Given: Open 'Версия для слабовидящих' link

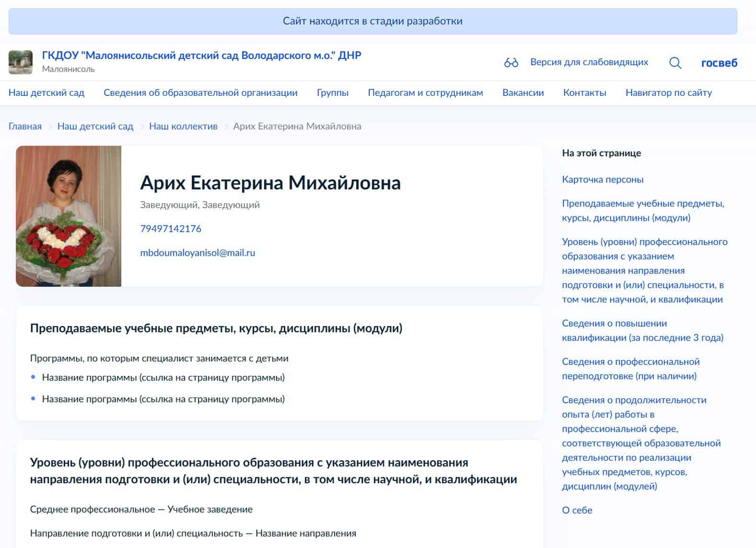Looking at the screenshot, I should (x=589, y=62).
